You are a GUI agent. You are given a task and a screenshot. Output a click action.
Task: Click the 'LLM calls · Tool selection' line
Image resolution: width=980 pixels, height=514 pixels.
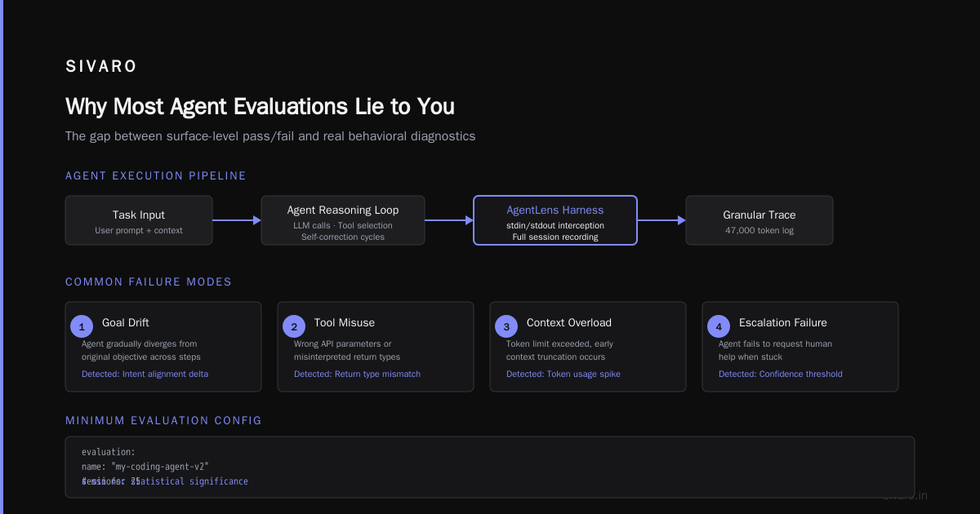click(343, 225)
